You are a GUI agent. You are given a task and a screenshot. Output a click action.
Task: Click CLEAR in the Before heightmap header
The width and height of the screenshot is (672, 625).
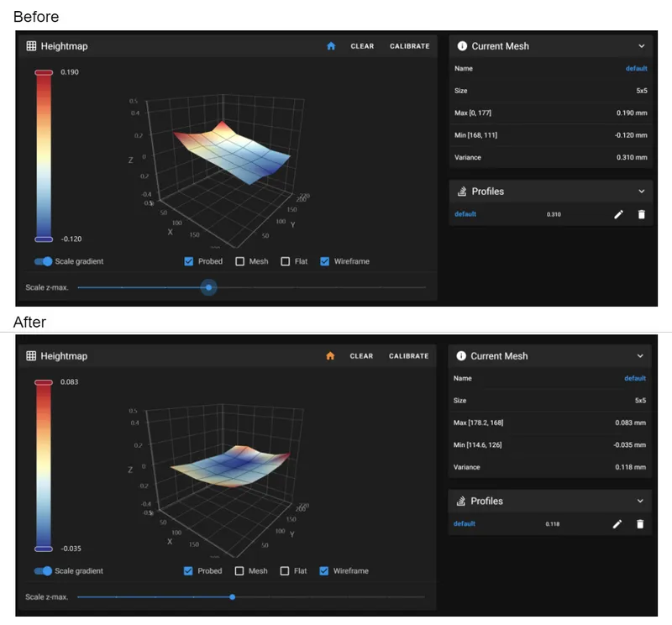pos(362,46)
